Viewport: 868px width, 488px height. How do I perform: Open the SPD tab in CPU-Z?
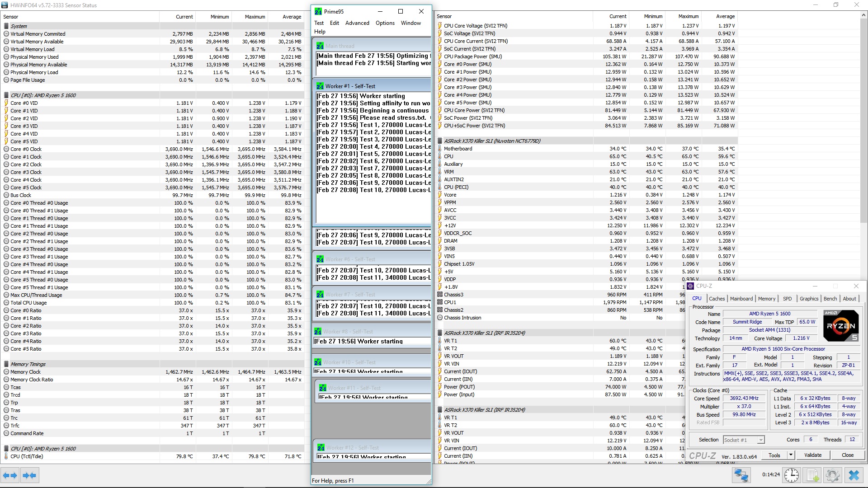click(x=787, y=299)
